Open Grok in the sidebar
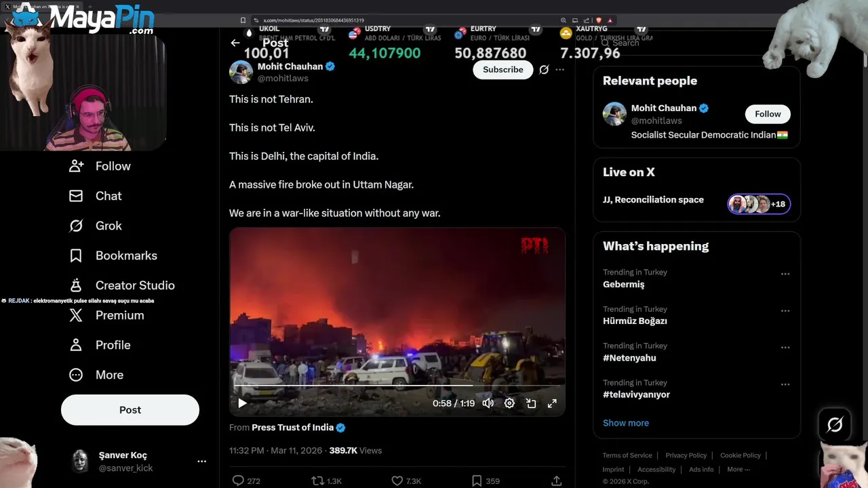The width and height of the screenshot is (868, 488). pos(96,226)
